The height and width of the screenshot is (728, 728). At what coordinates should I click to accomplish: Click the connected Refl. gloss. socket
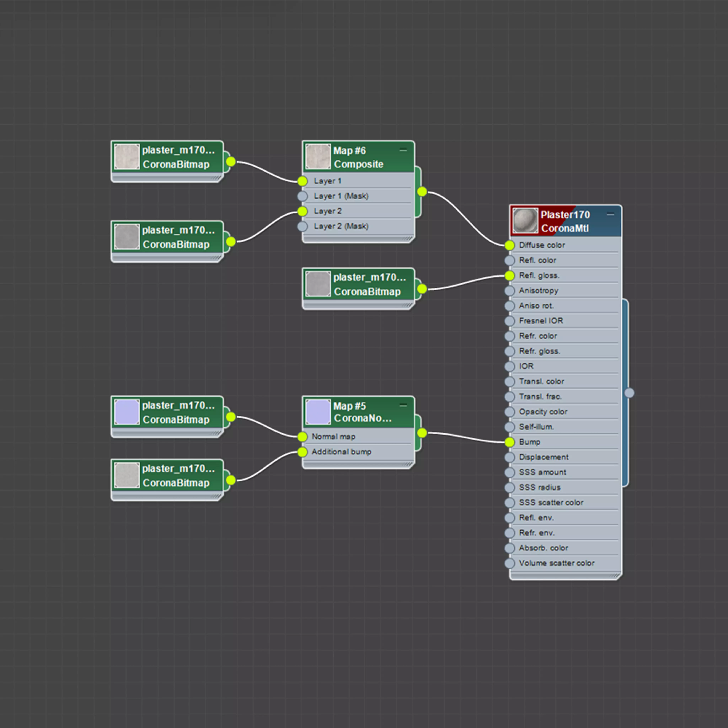(509, 276)
